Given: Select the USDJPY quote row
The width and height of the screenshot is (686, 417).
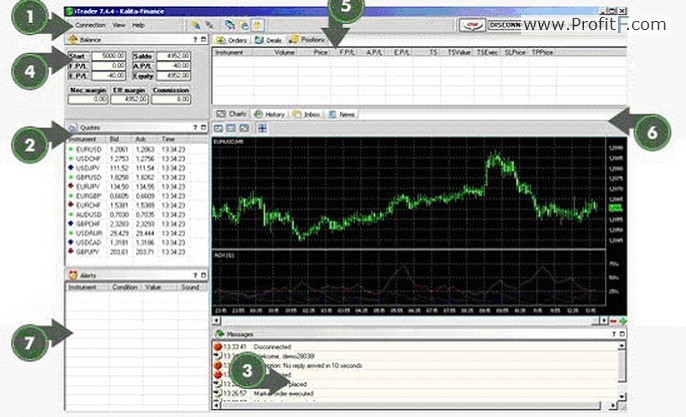Looking at the screenshot, I should point(136,168).
